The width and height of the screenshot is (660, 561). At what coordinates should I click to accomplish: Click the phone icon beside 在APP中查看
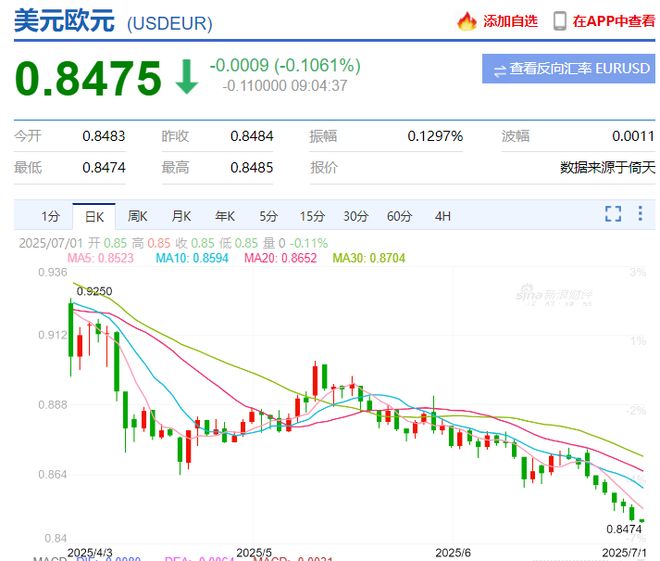[x=559, y=21]
